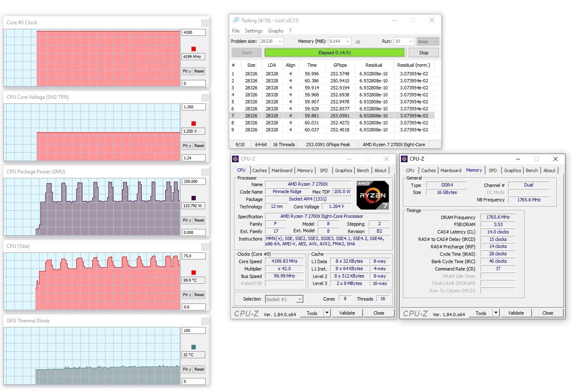
Task: Expand the Tools arrow in the CPU-Z processor window
Action: point(327,313)
